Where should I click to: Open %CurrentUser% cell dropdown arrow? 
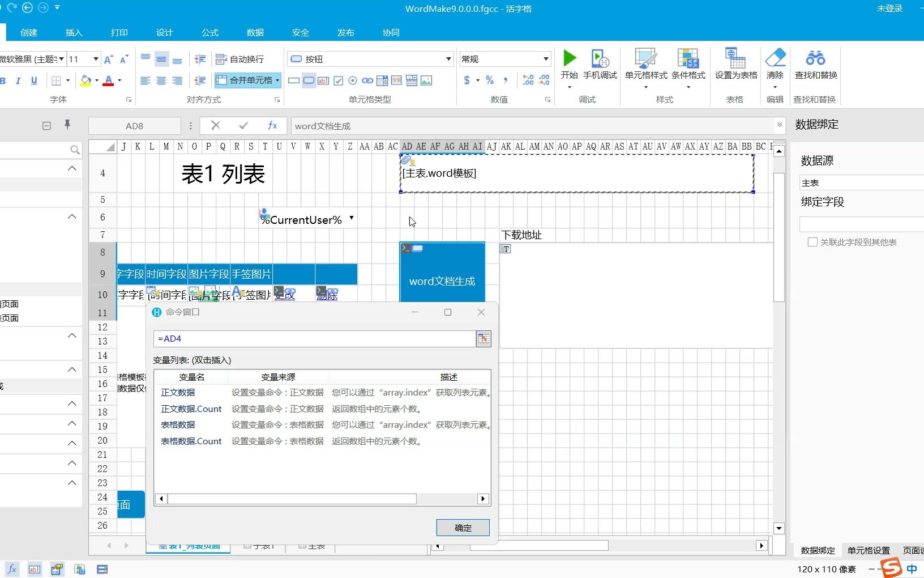pyautogui.click(x=352, y=218)
